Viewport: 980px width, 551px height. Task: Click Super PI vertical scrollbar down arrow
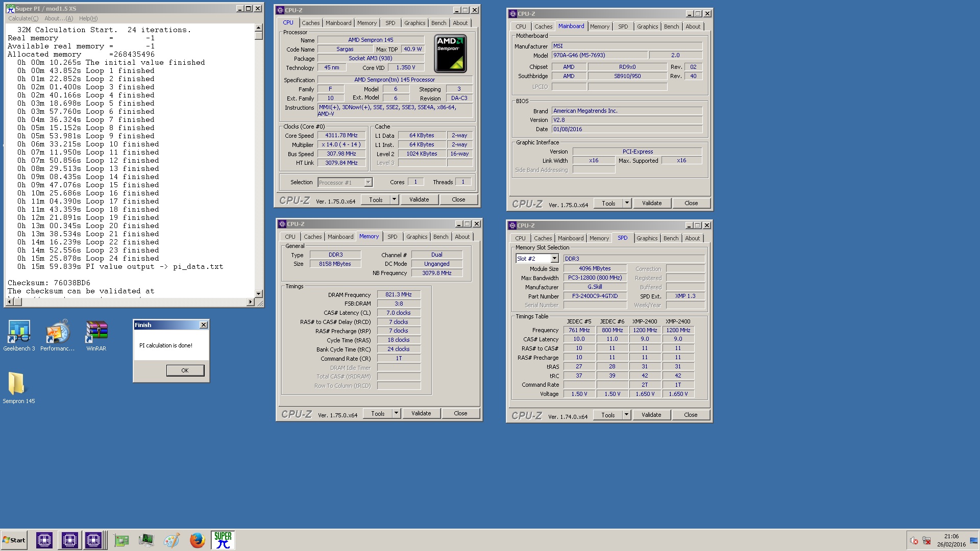[259, 294]
